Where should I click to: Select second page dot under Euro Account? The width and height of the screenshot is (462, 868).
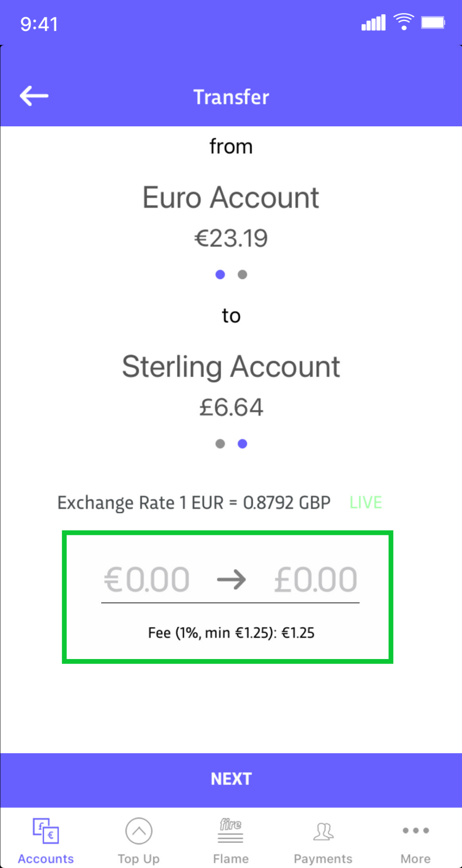pyautogui.click(x=242, y=275)
